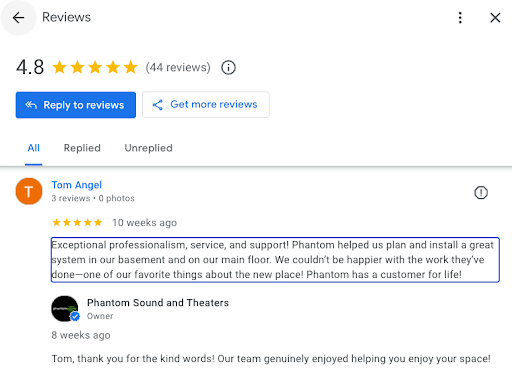The height and width of the screenshot is (377, 512).
Task: Click Tom Angel's five-star review rating
Action: (77, 222)
